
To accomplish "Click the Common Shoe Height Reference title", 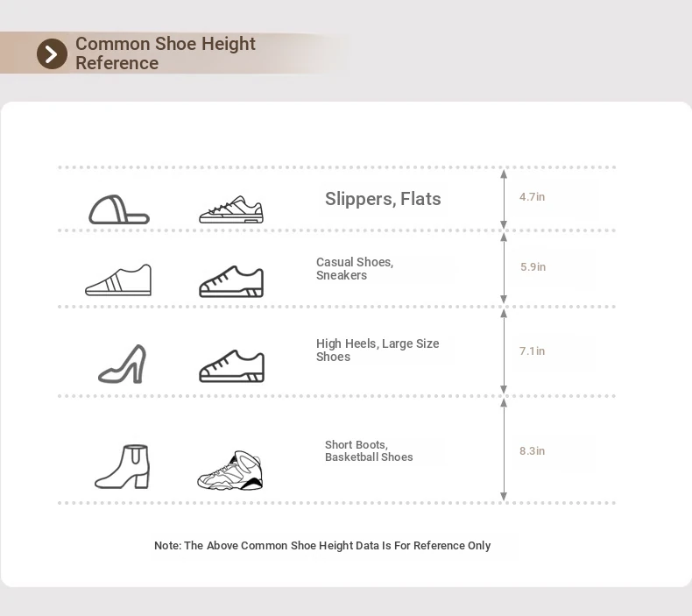I will (x=166, y=53).
